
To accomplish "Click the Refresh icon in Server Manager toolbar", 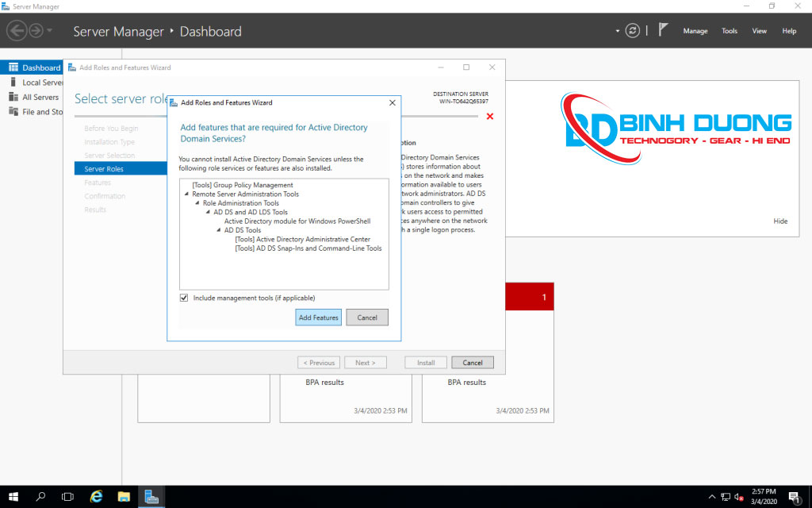I will 633,30.
